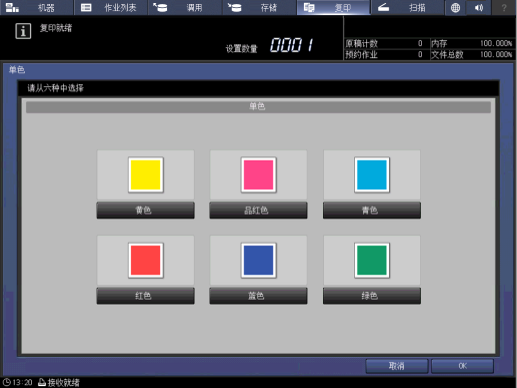Select the blue color swatch
Screen dimensions: 517x388
pyautogui.click(x=258, y=260)
